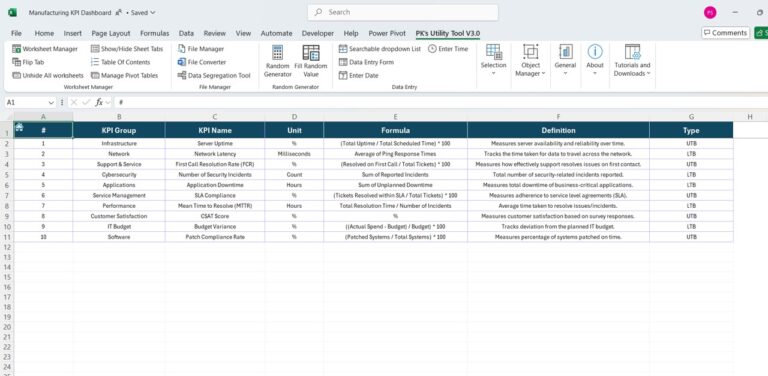The width and height of the screenshot is (768, 376).
Task: Open the File Converter
Action: tap(202, 62)
